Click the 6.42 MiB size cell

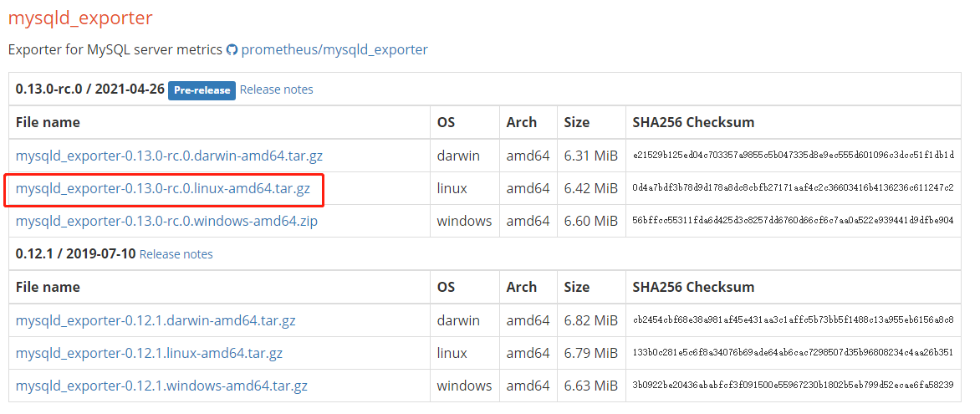[x=590, y=188]
